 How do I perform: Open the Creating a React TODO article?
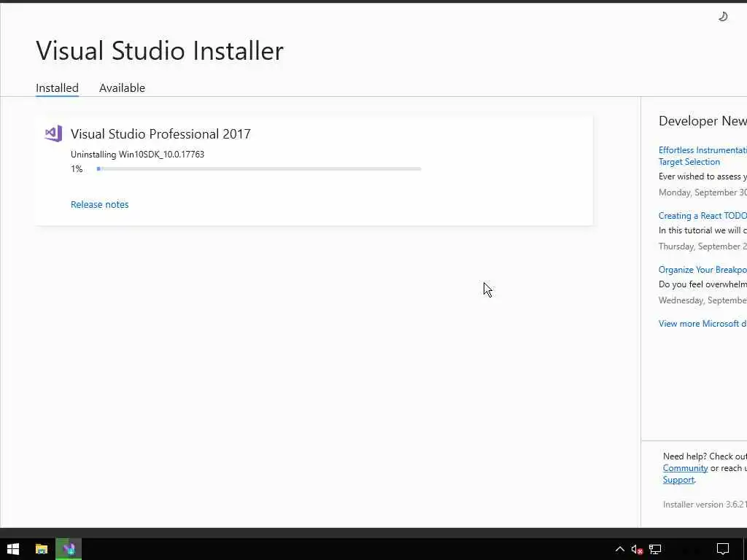(703, 216)
